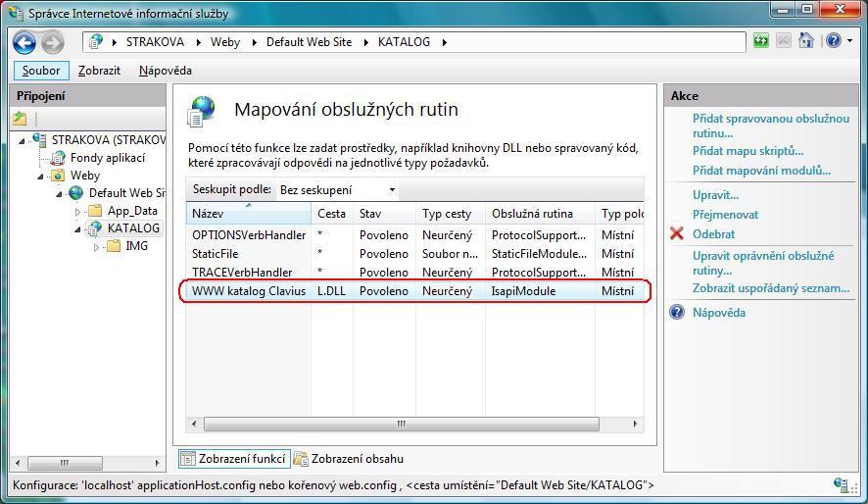
Task: Select Fondy aplikací in connection tree
Action: (107, 158)
